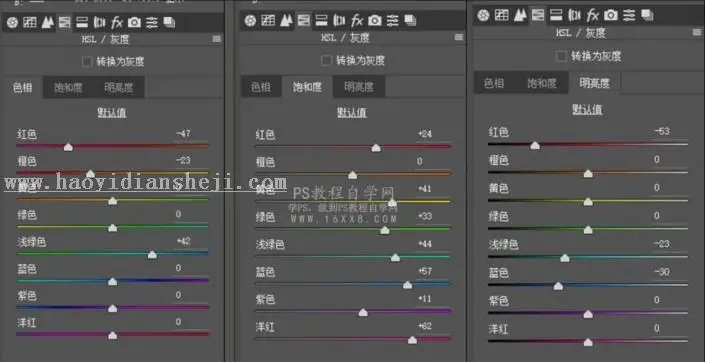This screenshot has width=705, height=362.
Task: Open the HSL panel menu in Saturation-tab panel
Action: [x=459, y=37]
